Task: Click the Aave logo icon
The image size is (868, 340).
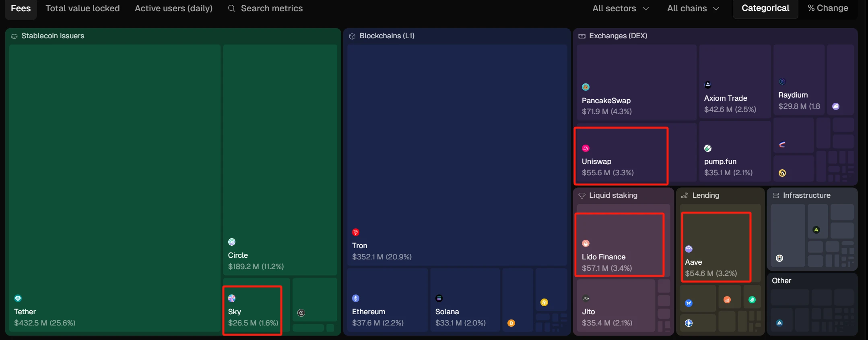Action: 689,249
